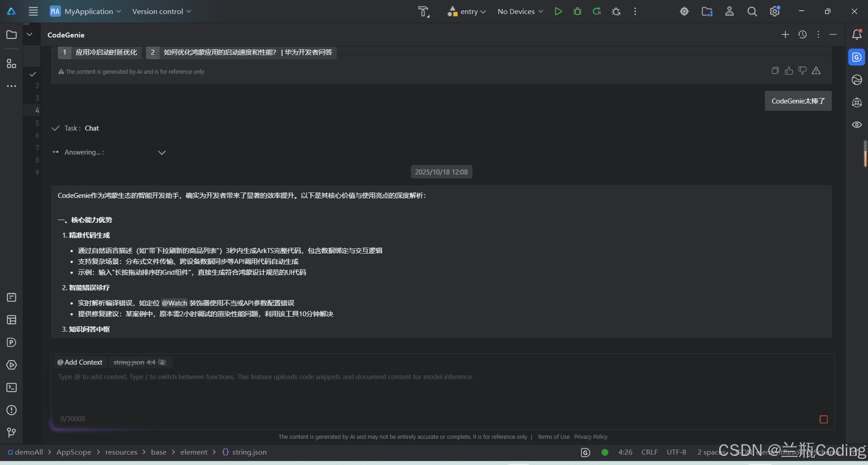Viewport: 868px width, 465px height.
Task: Click the Task: Chat status line
Action: click(x=75, y=128)
